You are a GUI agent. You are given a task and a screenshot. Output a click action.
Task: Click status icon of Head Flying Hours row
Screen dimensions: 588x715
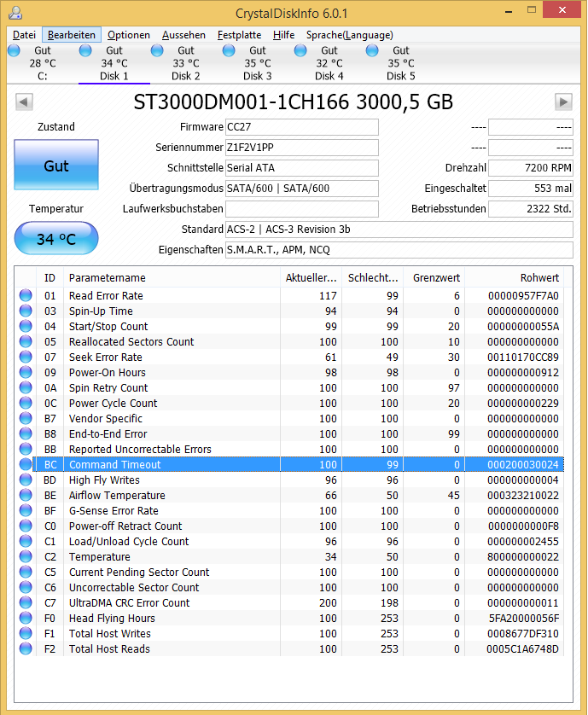(26, 618)
